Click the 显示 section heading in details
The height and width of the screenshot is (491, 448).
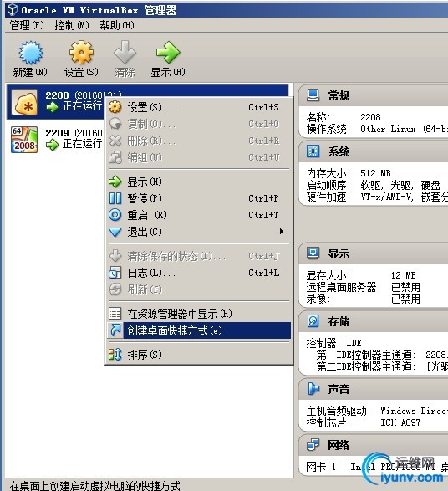click(x=339, y=253)
